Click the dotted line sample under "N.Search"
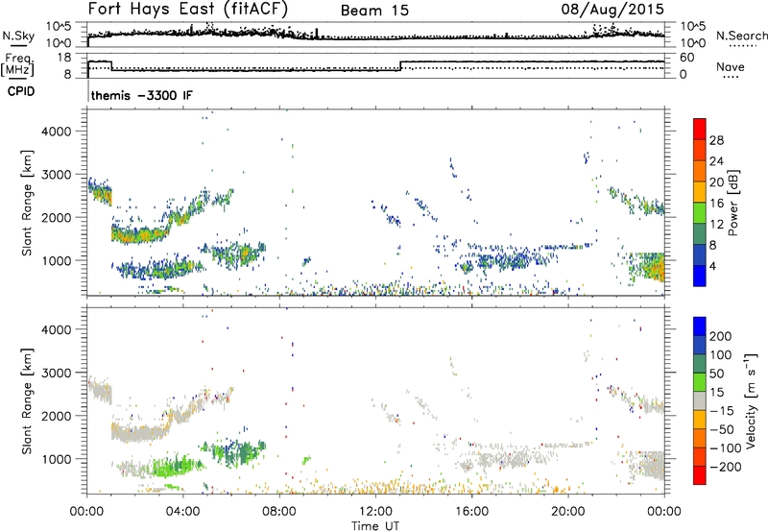 coord(742,46)
